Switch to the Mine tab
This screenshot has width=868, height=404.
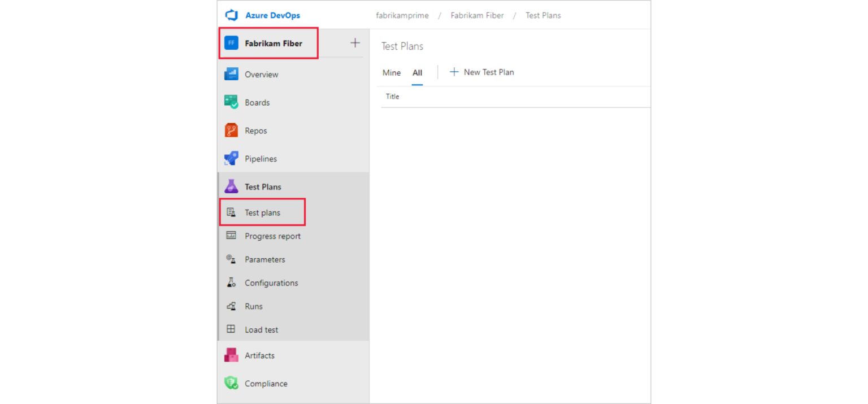click(392, 72)
